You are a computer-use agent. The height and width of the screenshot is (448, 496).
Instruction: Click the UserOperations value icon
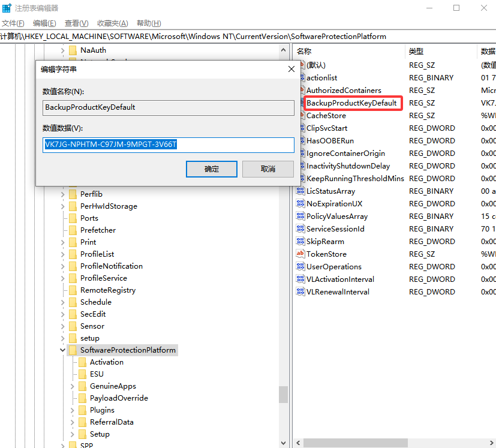click(x=300, y=266)
